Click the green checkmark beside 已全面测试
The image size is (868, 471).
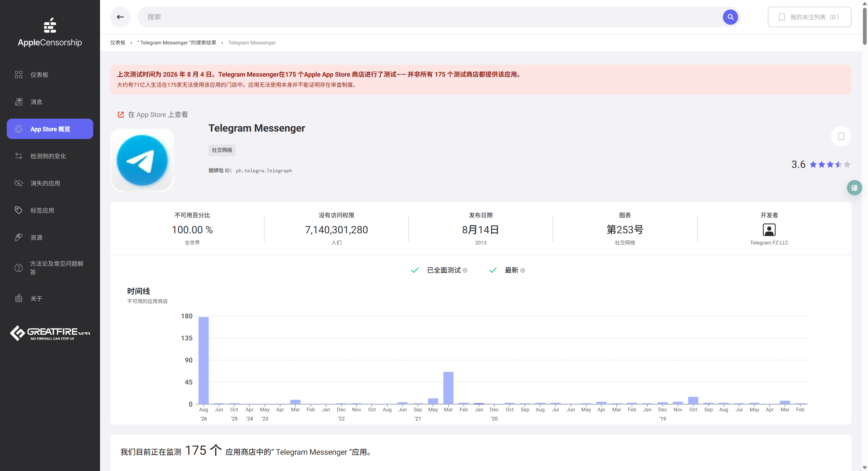click(x=415, y=270)
